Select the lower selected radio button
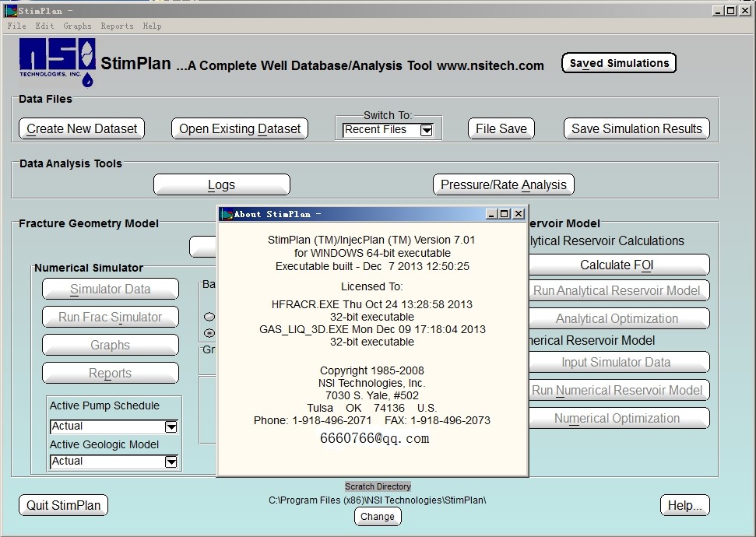Image resolution: width=756 pixels, height=537 pixels. tap(209, 332)
